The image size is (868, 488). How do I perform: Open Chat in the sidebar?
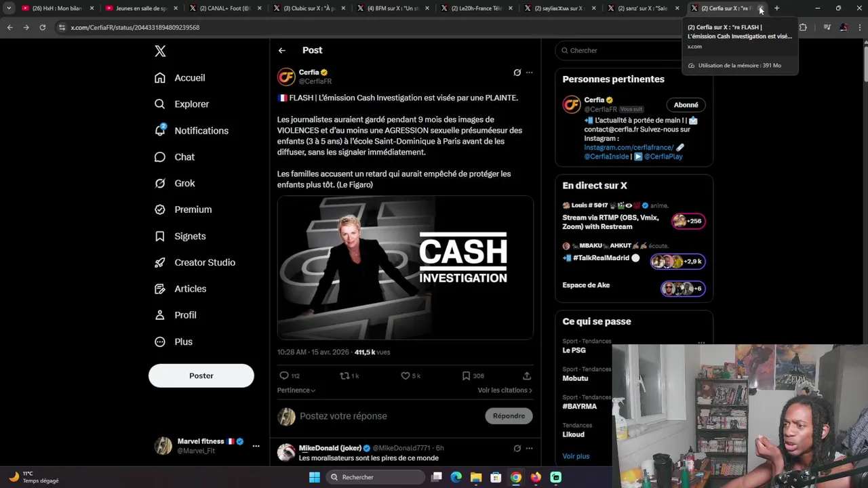[x=174, y=157]
